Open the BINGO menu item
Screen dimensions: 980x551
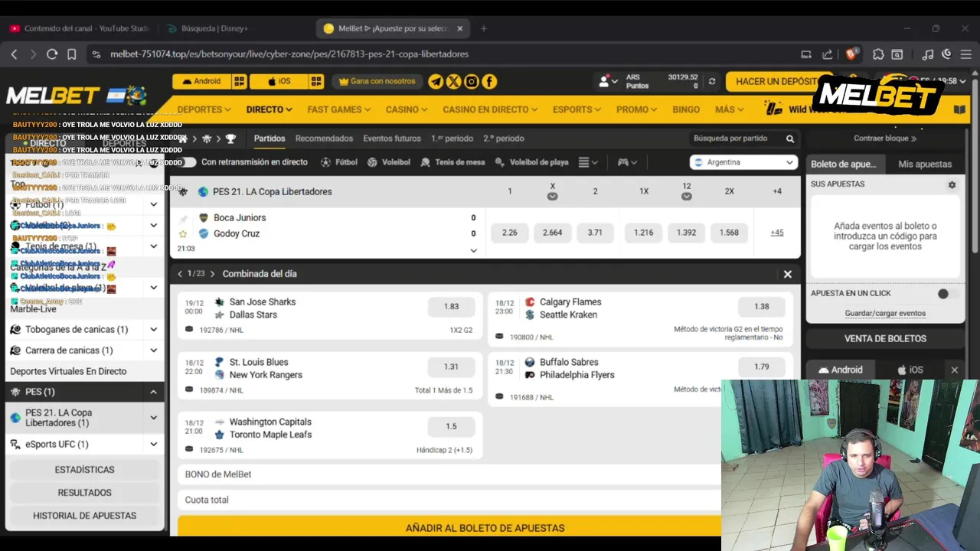686,109
